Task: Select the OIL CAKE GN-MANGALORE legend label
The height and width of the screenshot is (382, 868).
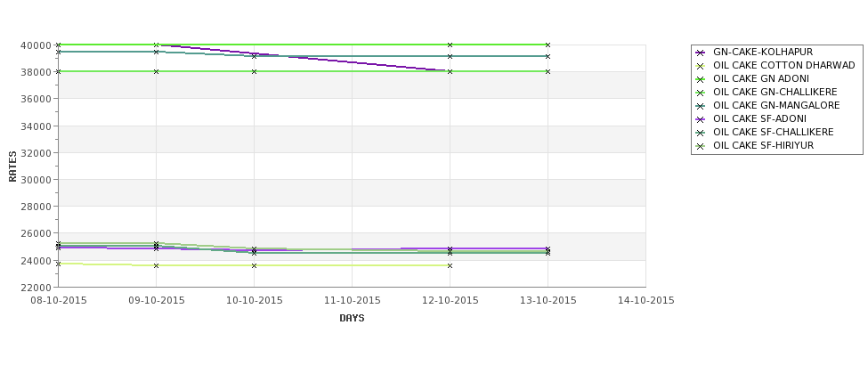Action: tap(776, 105)
